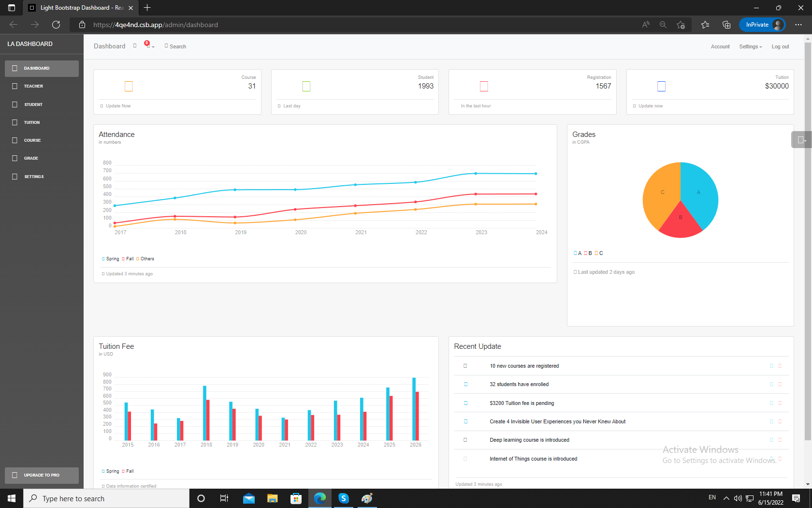Click the Log out link
The width and height of the screenshot is (812, 508).
click(780, 46)
